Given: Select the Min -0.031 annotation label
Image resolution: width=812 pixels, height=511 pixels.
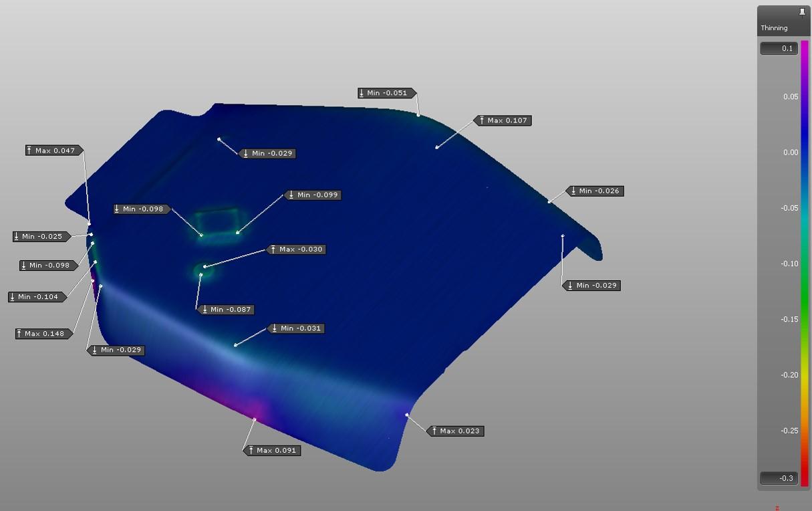Looking at the screenshot, I should pyautogui.click(x=297, y=328).
